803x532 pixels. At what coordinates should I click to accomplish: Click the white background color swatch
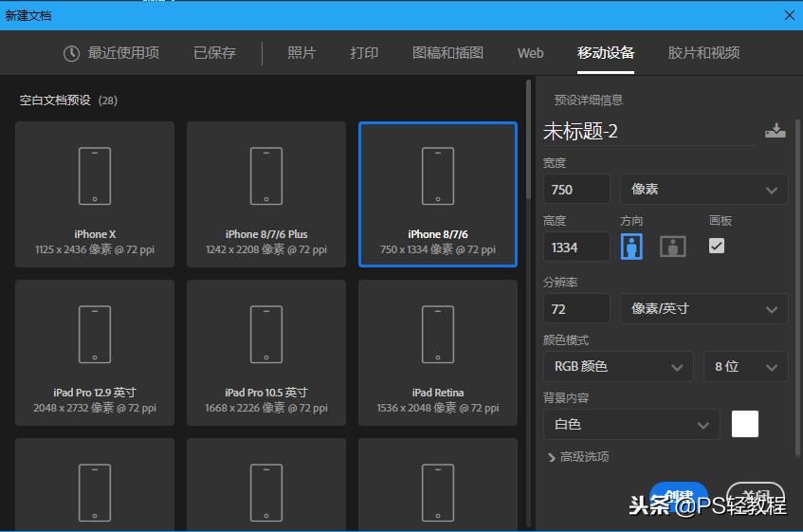(x=745, y=424)
